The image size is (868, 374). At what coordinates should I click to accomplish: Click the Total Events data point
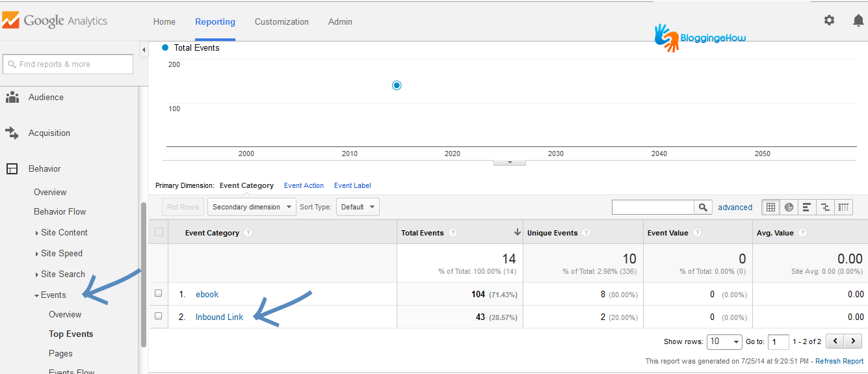point(397,85)
